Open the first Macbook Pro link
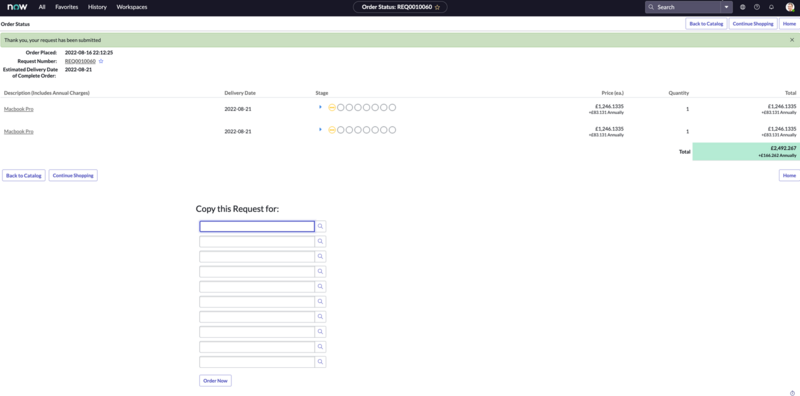Screen dimensions: 800x396 (19, 109)
